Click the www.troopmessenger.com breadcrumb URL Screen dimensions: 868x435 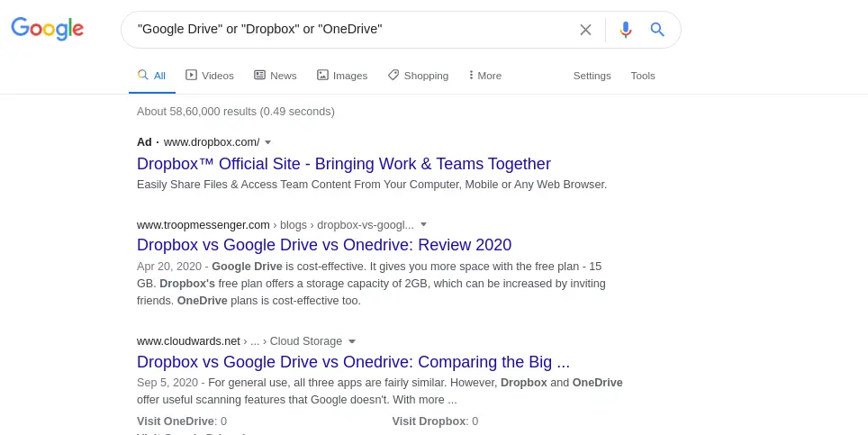276,224
